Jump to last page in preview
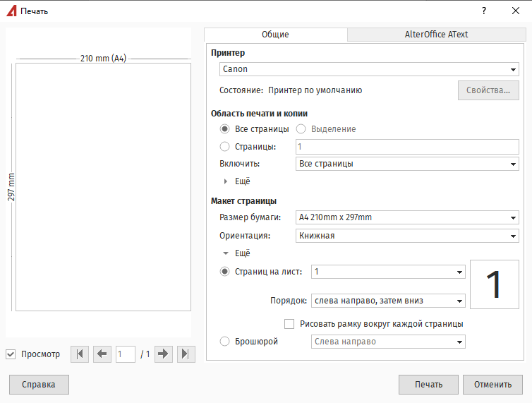532x403 pixels. 186,354
